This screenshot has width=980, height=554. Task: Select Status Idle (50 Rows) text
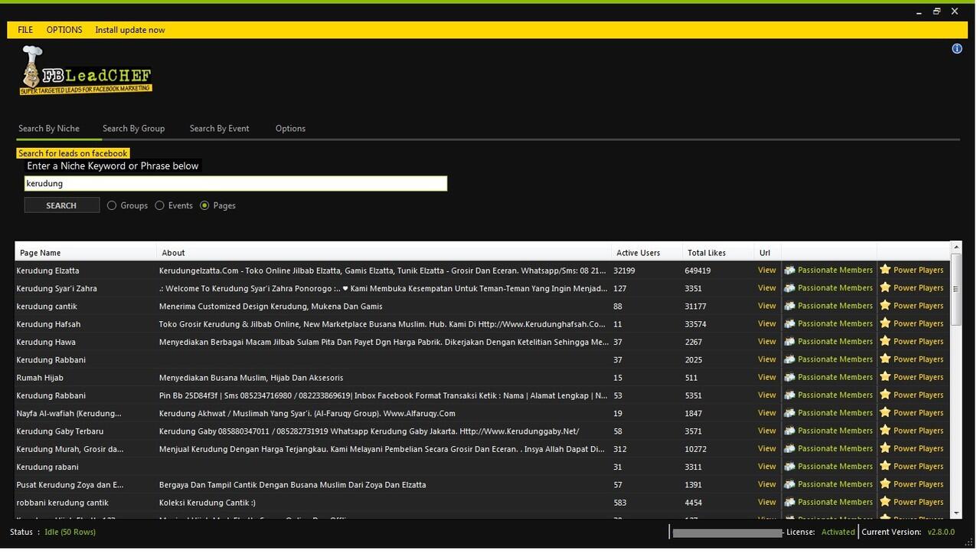click(x=70, y=532)
